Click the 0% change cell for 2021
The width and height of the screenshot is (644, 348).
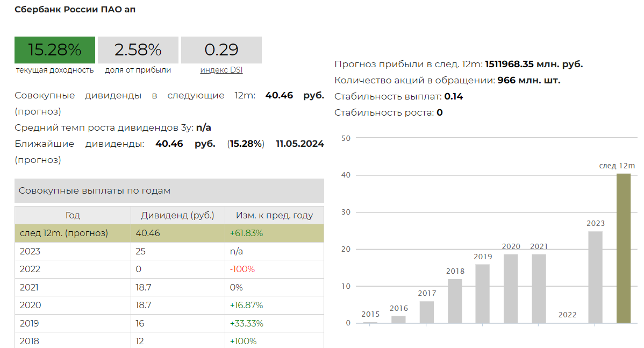(x=274, y=287)
